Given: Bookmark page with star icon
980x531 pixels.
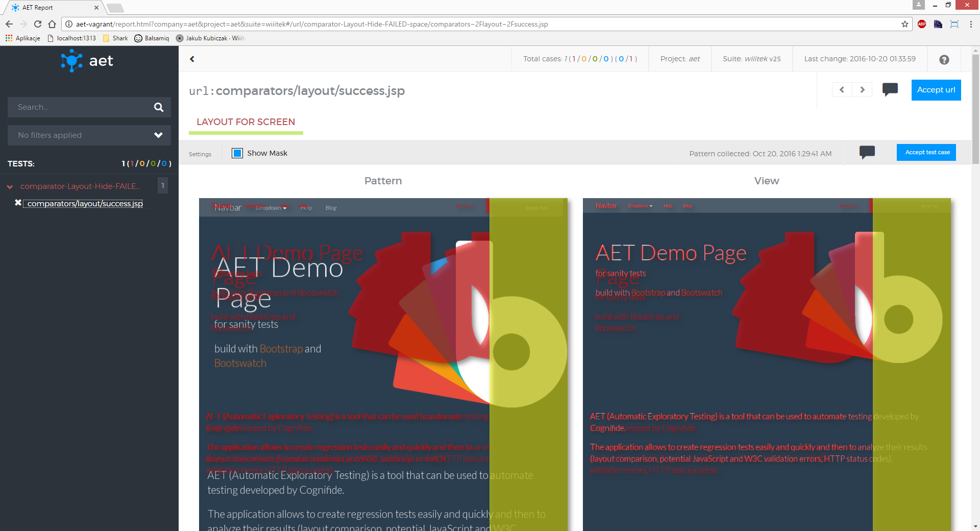Looking at the screenshot, I should (904, 24).
